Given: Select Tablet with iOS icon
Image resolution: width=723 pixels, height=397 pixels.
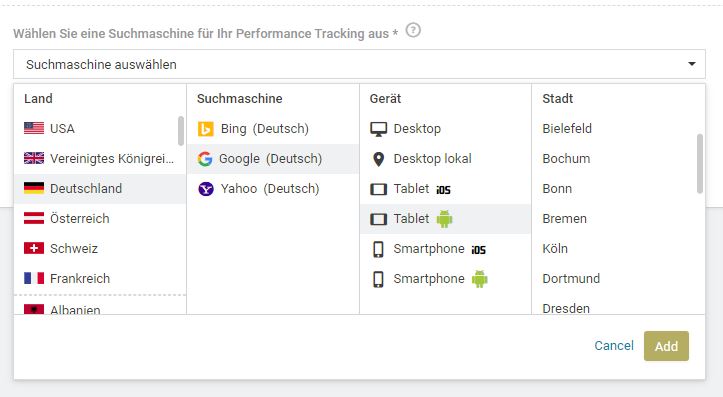Looking at the screenshot, I should 443,190.
